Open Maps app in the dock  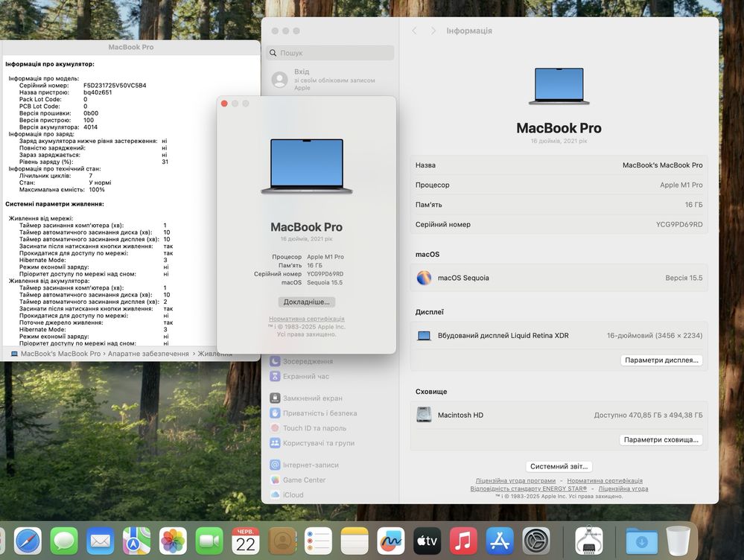[x=136, y=541]
